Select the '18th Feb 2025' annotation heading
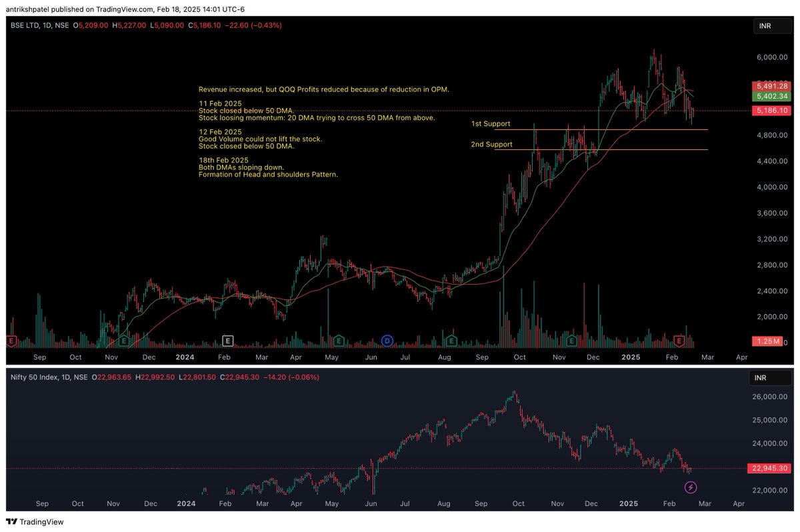Screen dimensions: 800x532 pyautogui.click(x=223, y=160)
